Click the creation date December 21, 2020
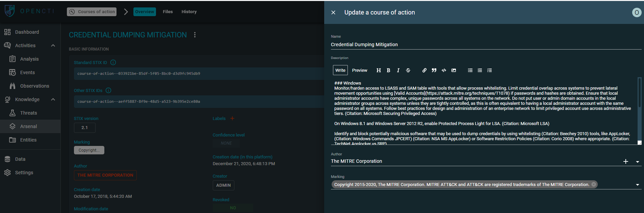This screenshot has width=644, height=213. pyautogui.click(x=244, y=164)
